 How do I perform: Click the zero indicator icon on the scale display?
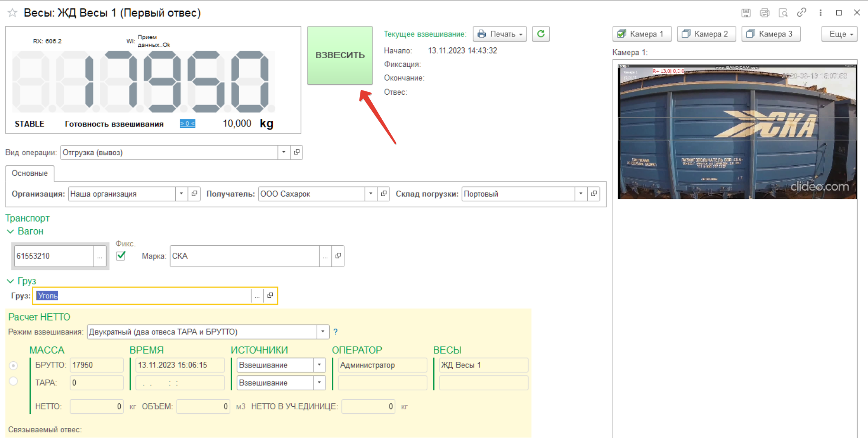[x=187, y=124]
